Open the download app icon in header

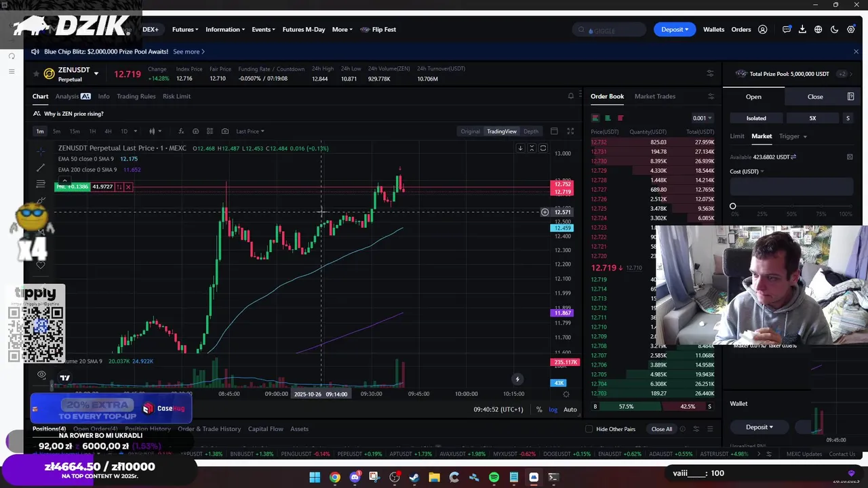pyautogui.click(x=802, y=30)
